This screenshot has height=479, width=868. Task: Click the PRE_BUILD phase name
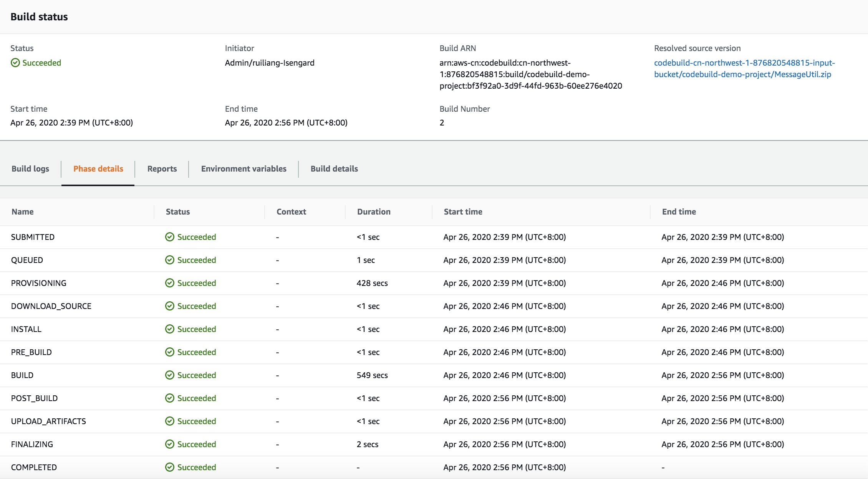31,352
